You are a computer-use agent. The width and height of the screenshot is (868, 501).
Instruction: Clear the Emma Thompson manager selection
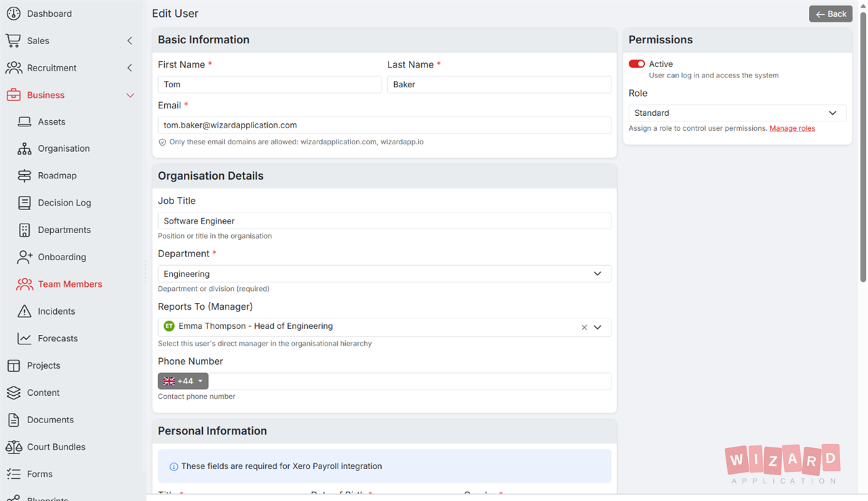click(x=584, y=327)
